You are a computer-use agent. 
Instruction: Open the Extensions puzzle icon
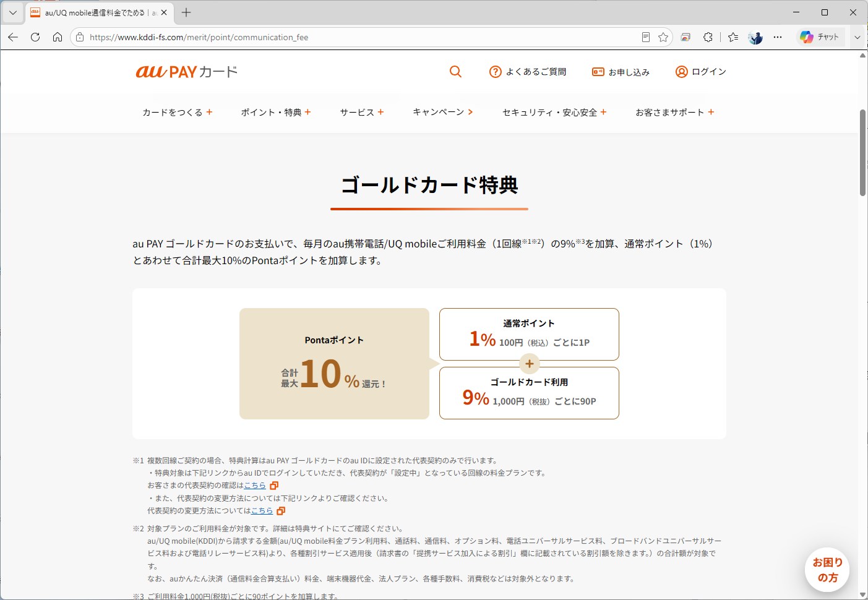tap(708, 37)
